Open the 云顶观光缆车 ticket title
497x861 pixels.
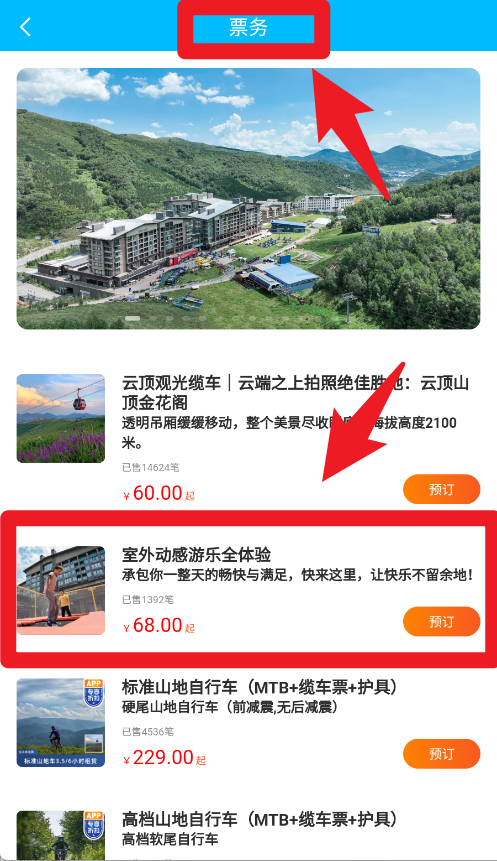pyautogui.click(x=295, y=393)
